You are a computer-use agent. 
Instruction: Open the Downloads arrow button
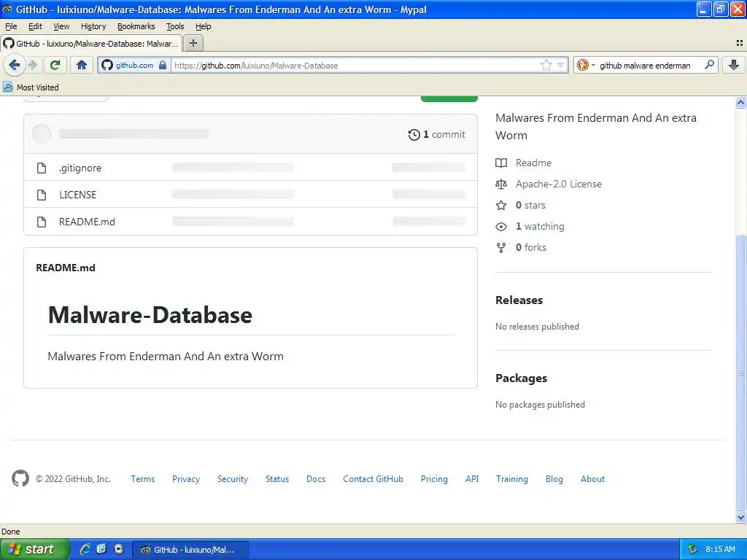734,65
